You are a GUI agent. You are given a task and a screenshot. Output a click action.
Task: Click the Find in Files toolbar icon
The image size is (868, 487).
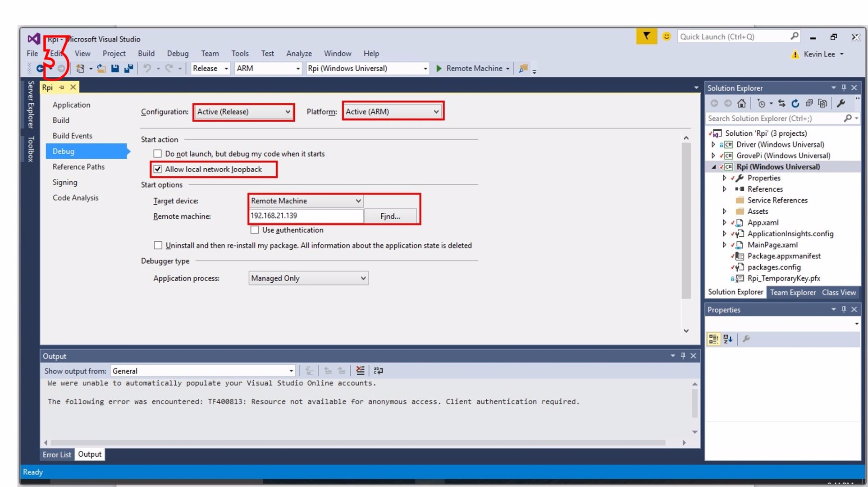point(523,69)
